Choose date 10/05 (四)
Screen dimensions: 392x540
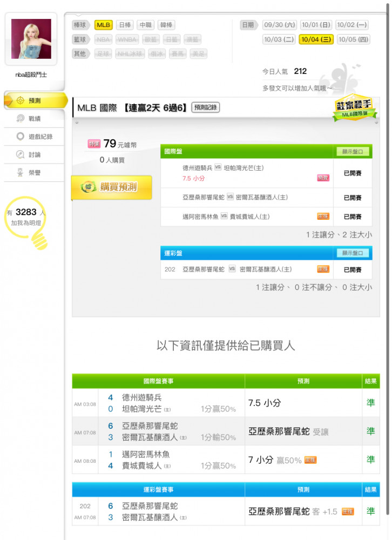tap(354, 39)
